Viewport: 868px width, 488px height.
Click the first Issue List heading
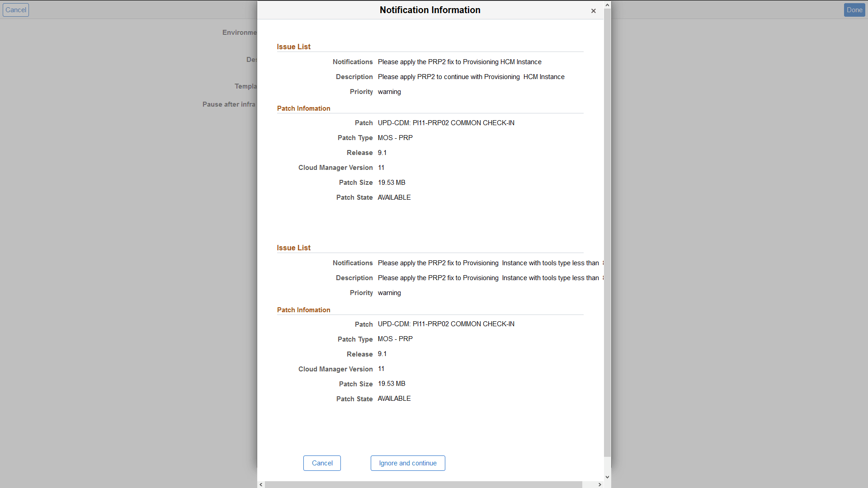[293, 47]
